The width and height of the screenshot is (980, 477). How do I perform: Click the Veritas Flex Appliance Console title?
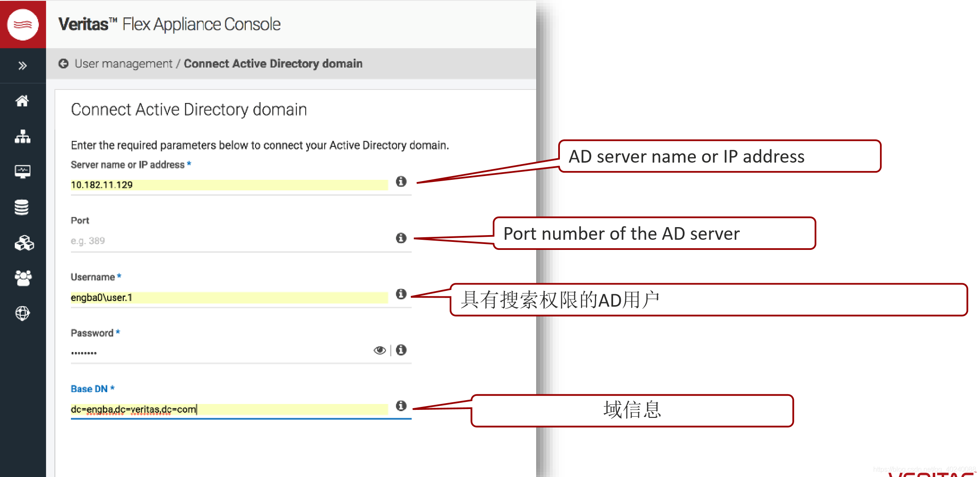(169, 24)
